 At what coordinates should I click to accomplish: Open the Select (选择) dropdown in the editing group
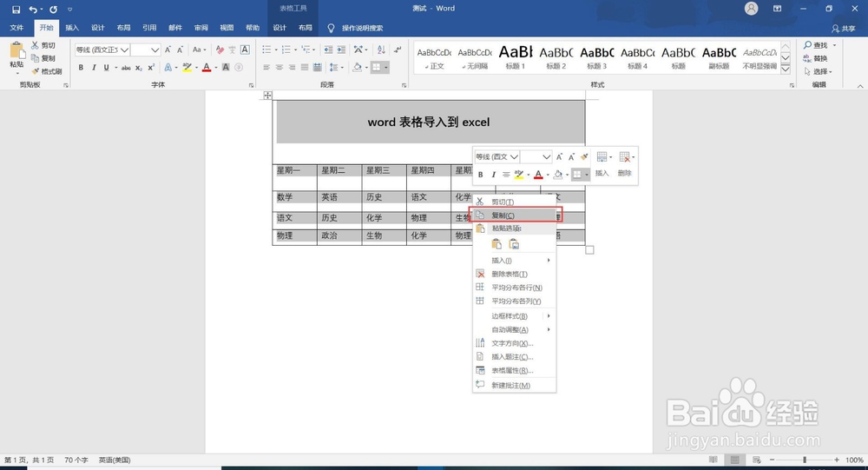[x=819, y=71]
